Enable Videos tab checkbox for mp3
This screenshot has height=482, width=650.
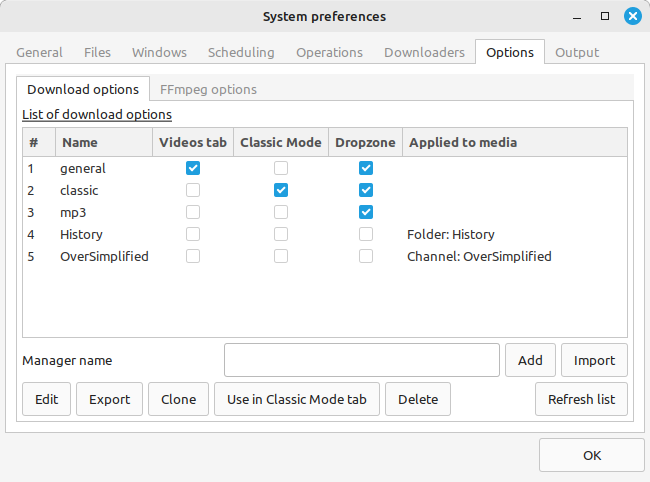coord(193,212)
